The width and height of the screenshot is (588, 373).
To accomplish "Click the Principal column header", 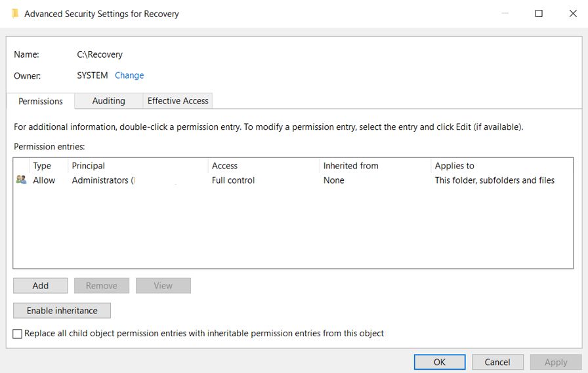I will (x=89, y=166).
